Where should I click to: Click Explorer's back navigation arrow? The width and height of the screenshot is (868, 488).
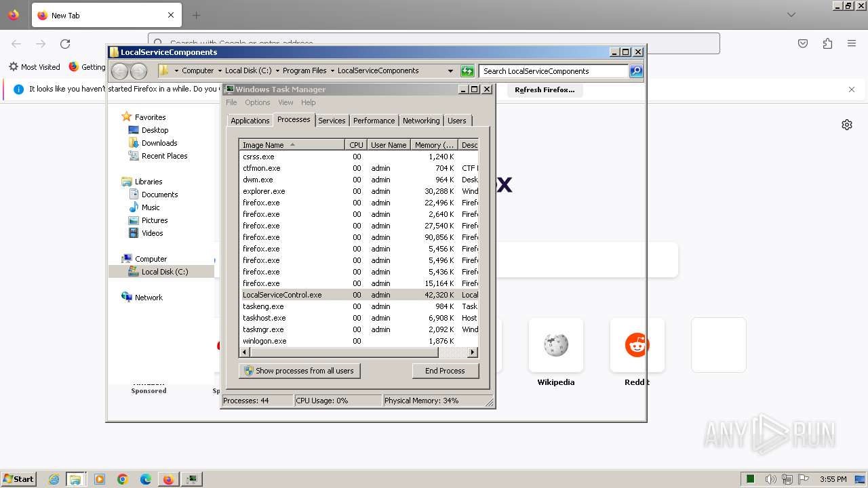[x=119, y=70]
